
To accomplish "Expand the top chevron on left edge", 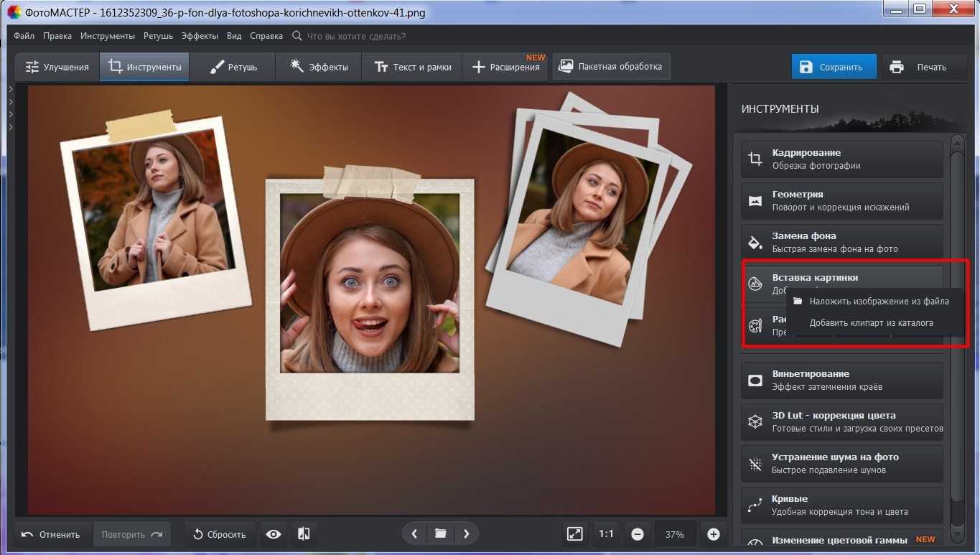I will 11,89.
